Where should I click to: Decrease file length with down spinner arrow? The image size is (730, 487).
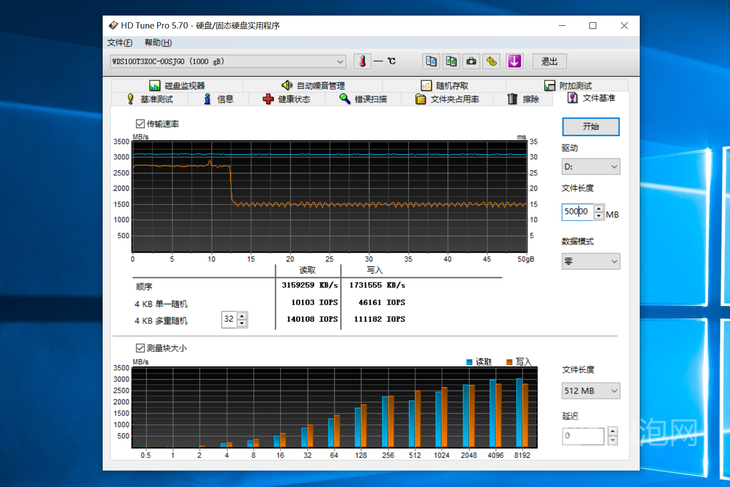599,216
